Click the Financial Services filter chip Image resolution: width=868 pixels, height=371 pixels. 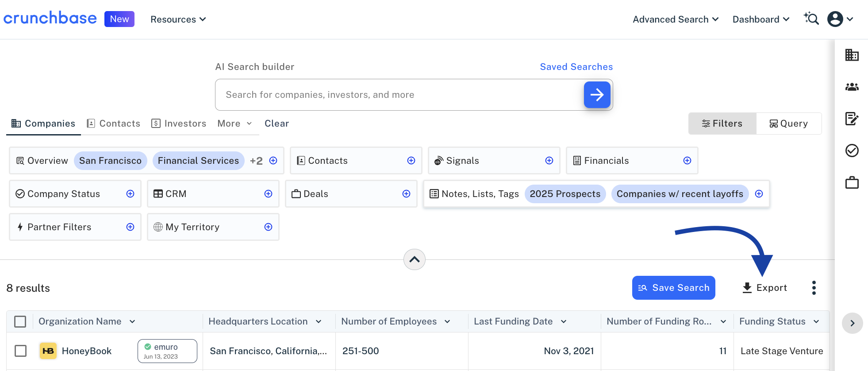coord(198,161)
